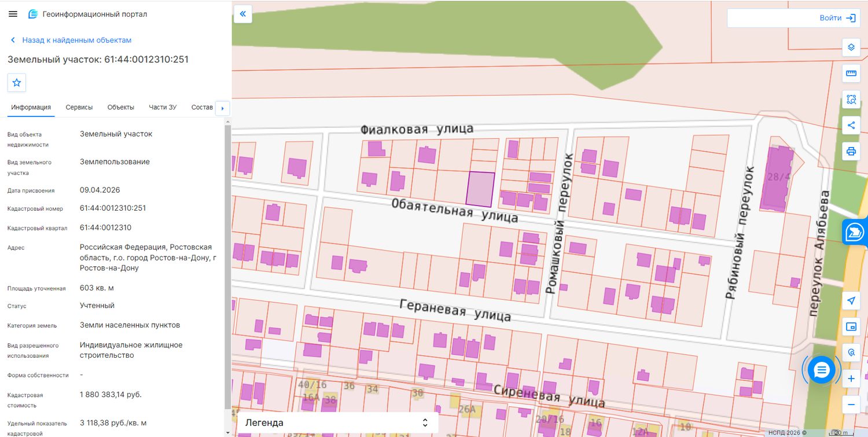Click the circular rotate icon above zoom in

[851, 352]
